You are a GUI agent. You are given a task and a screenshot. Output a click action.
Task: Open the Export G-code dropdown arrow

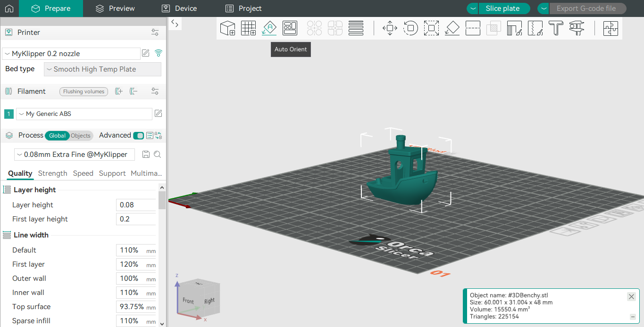[x=544, y=8]
